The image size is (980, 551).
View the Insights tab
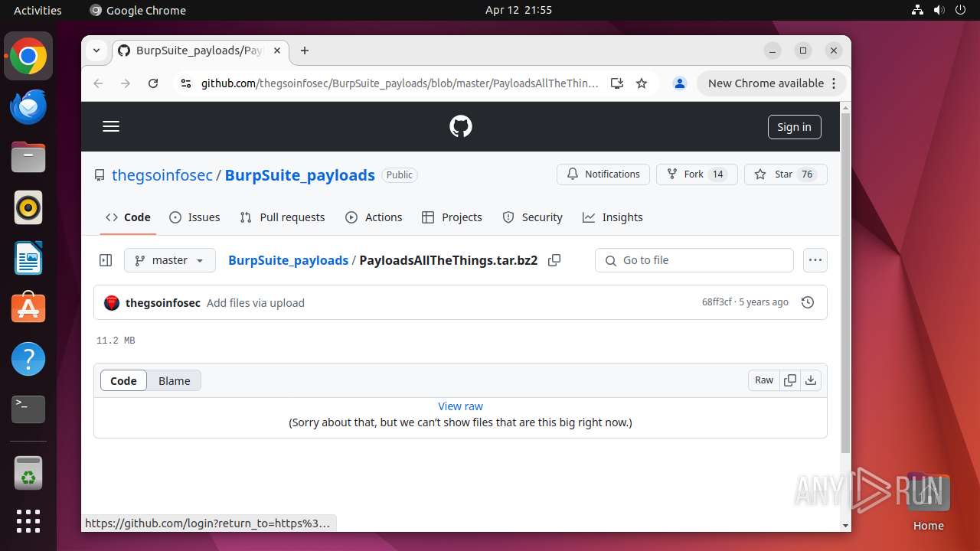(x=612, y=217)
